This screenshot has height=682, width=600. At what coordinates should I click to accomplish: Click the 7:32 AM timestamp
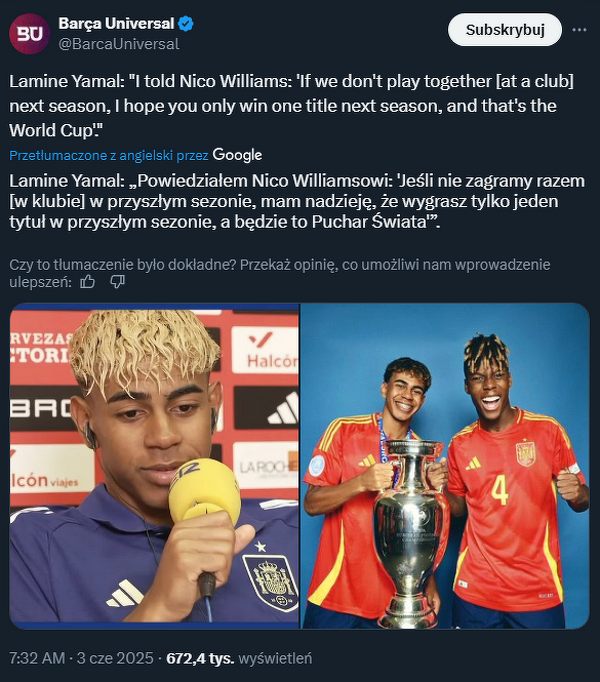click(x=37, y=658)
